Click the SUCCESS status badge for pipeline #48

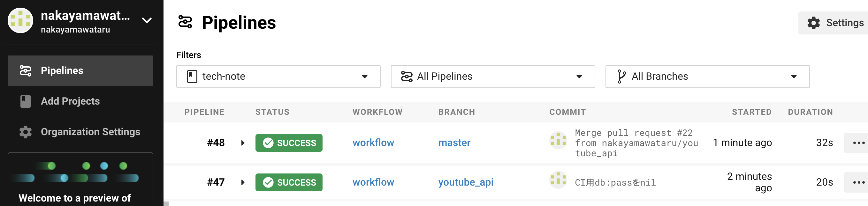[x=289, y=143]
